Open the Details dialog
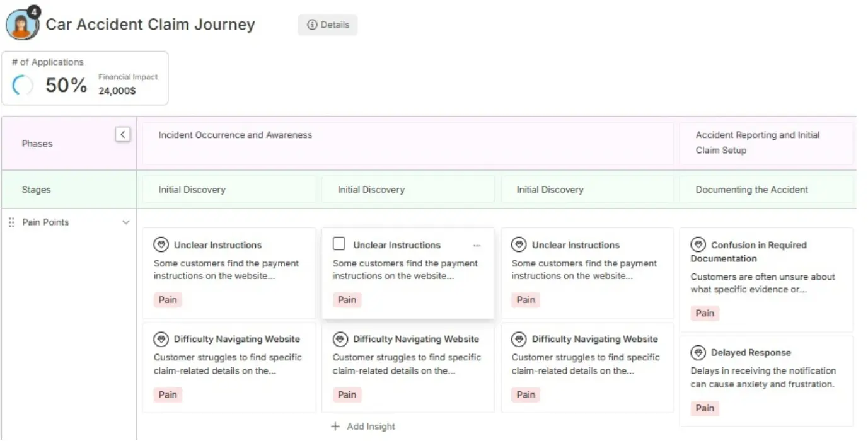This screenshot has height=441, width=868. coord(327,25)
